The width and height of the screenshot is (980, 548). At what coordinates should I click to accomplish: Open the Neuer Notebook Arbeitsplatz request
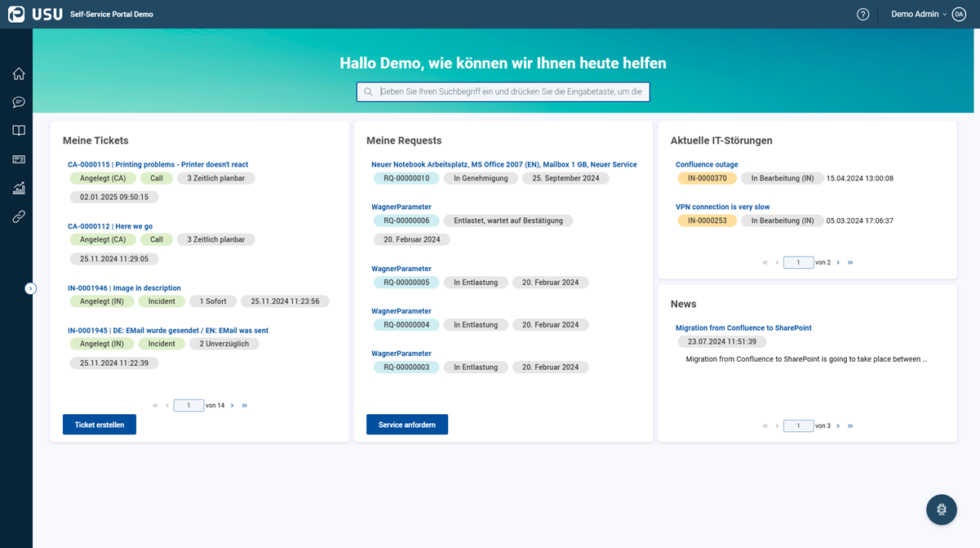pos(504,164)
